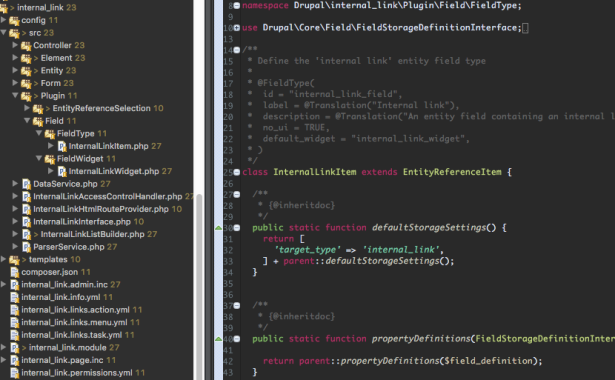Click the InternalLinkInterface.php file icon

pos(26,222)
